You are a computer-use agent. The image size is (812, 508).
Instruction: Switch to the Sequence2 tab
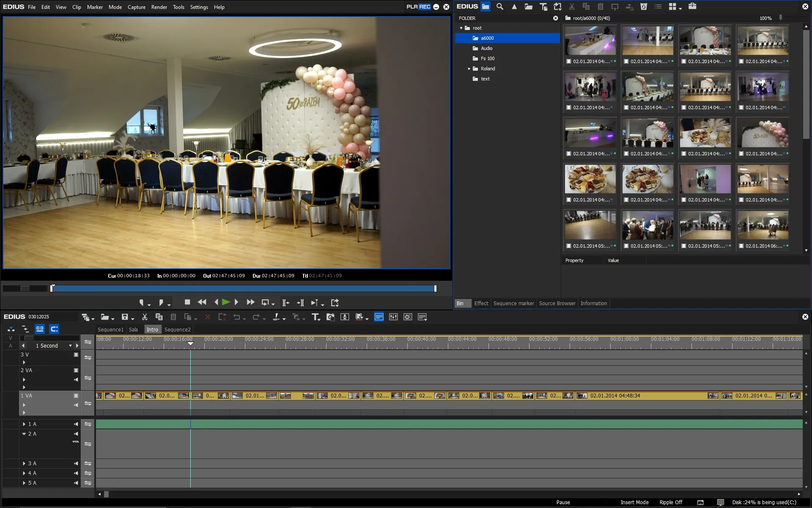click(x=177, y=330)
